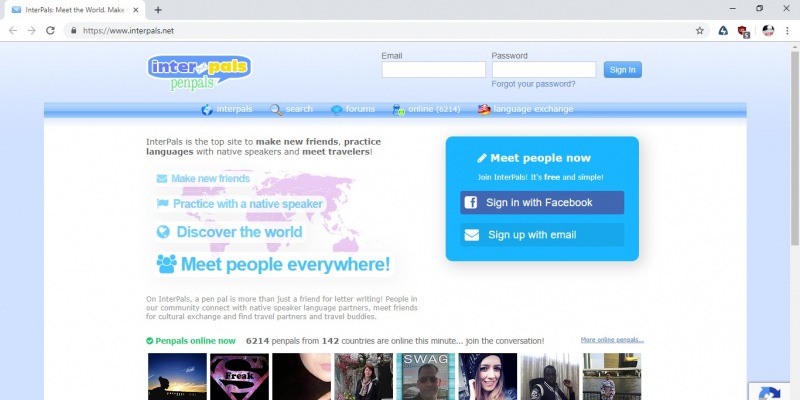Open the language exchange menu item
The height and width of the screenshot is (400, 800).
[533, 109]
